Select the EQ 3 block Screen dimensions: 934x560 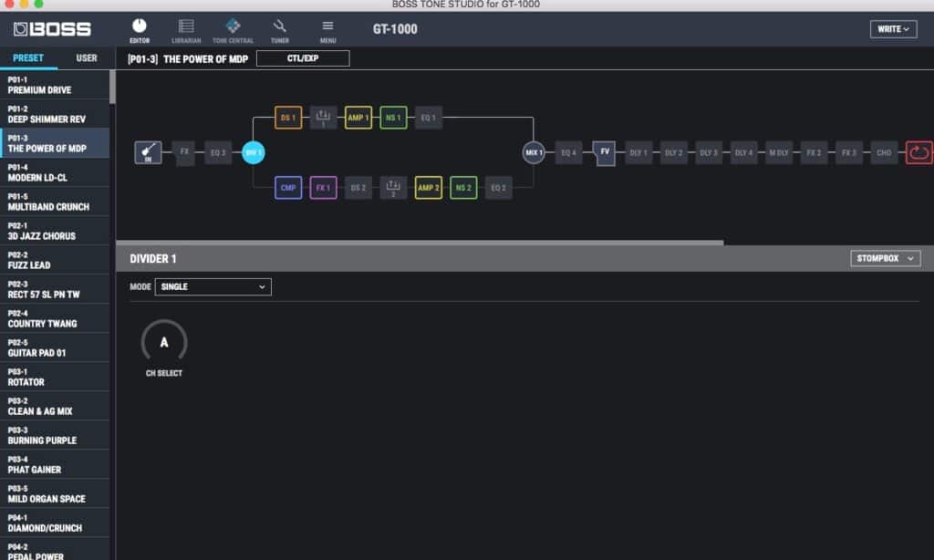point(218,152)
